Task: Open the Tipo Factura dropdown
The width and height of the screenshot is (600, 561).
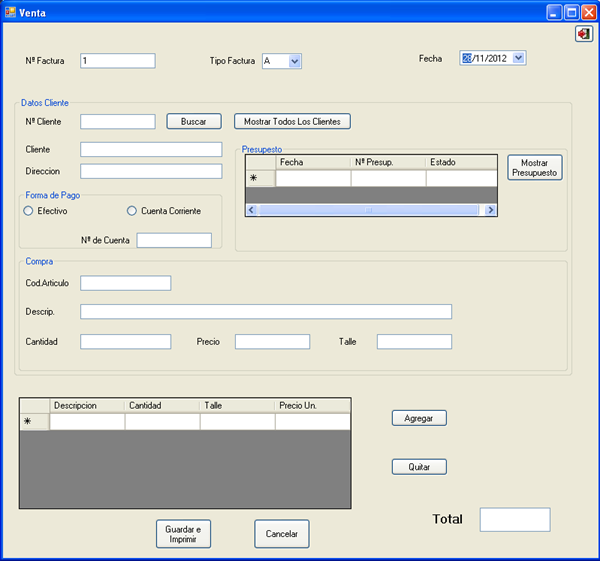Action: click(295, 61)
